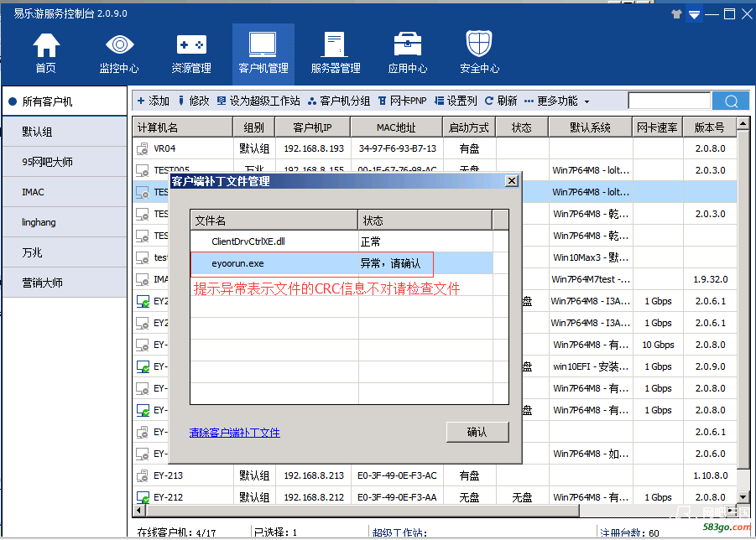Click the skin shirt icon in title bar
This screenshot has height=540, width=756.
pyautogui.click(x=677, y=14)
